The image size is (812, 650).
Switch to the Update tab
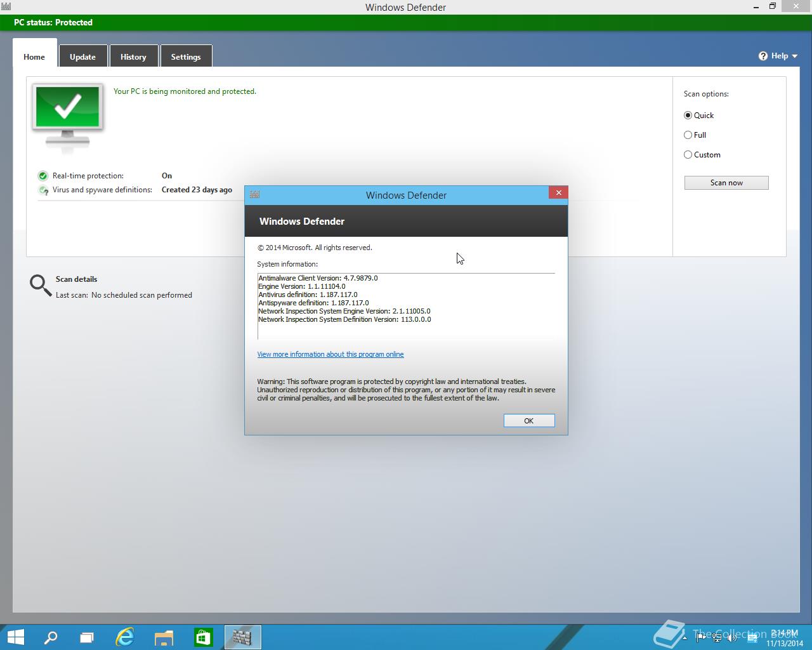[x=82, y=56]
